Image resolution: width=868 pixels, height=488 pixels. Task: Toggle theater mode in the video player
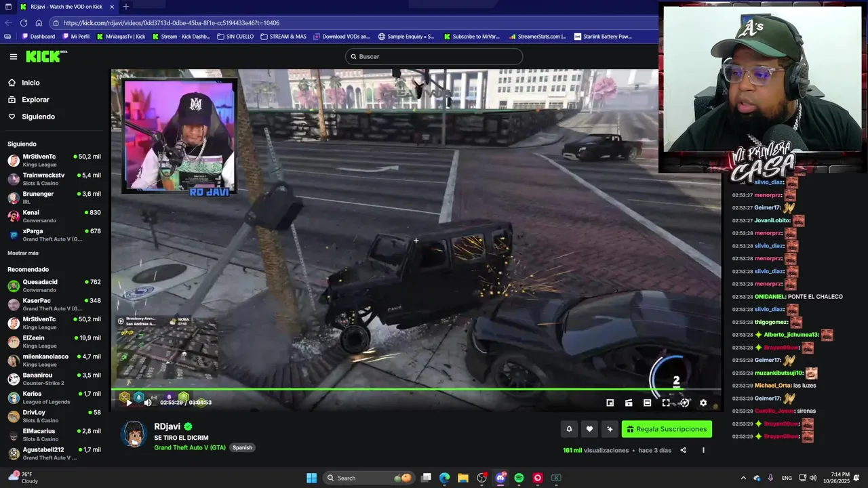(x=647, y=403)
